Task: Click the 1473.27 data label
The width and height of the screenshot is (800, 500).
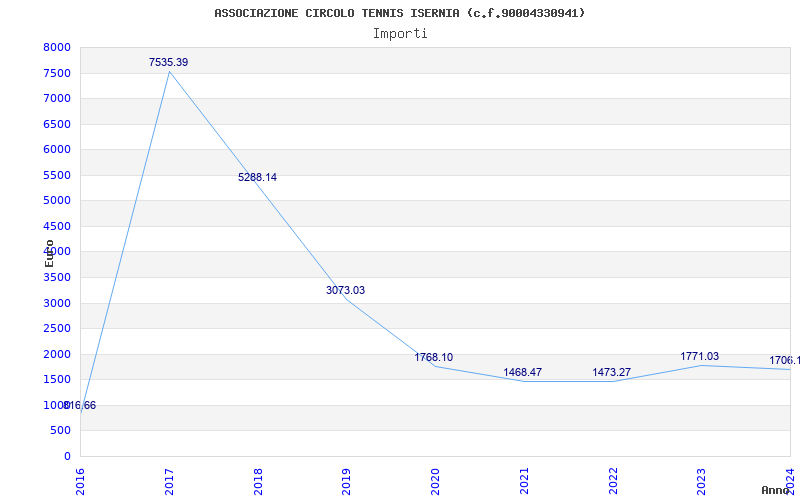Action: tap(611, 372)
